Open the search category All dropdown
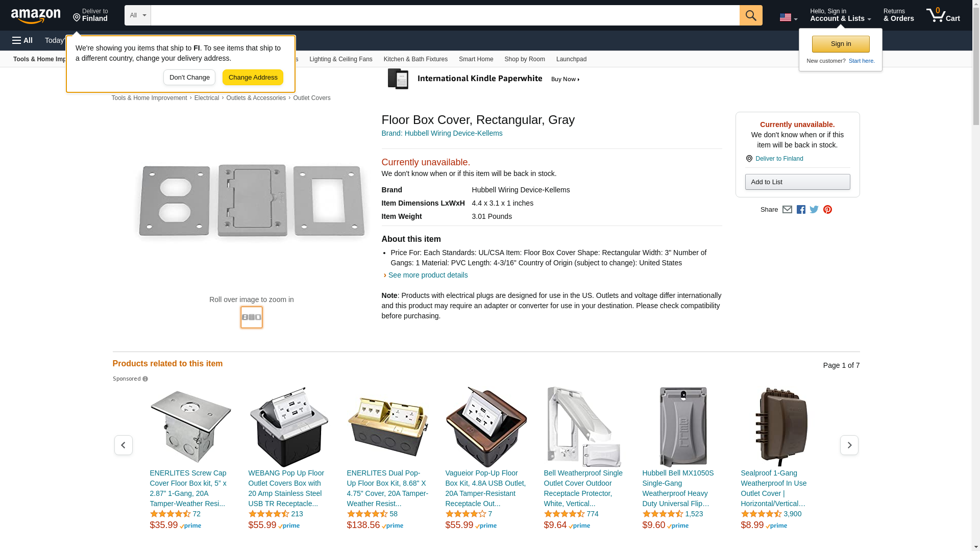This screenshot has width=980, height=551. (137, 15)
